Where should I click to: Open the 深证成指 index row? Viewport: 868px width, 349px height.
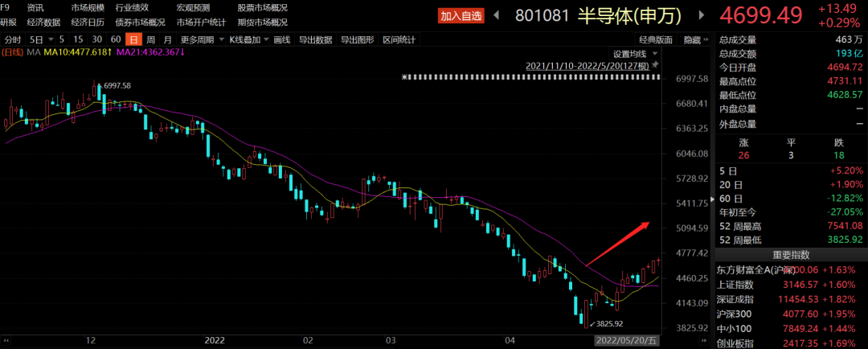coord(792,299)
